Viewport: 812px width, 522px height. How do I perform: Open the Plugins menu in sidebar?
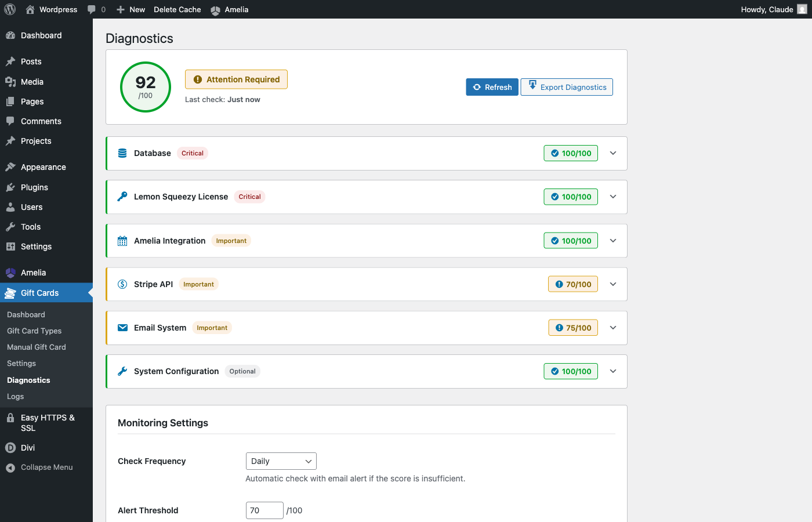(34, 187)
